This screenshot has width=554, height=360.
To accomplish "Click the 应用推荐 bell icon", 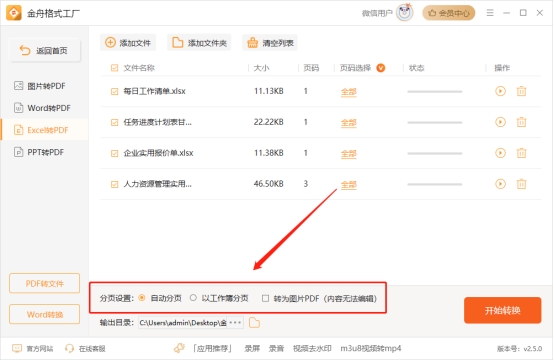I will point(179,348).
